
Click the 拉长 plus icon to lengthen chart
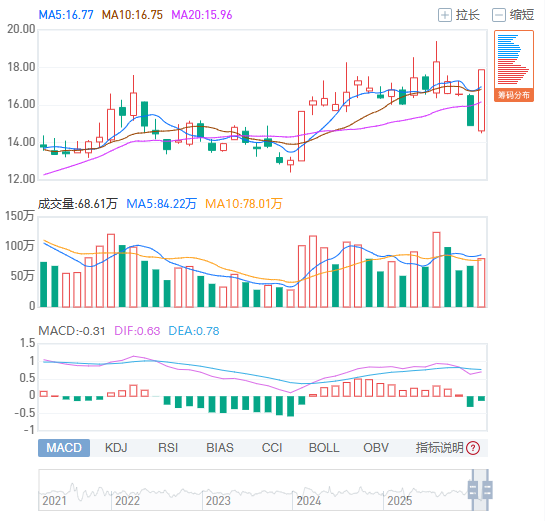(x=445, y=15)
